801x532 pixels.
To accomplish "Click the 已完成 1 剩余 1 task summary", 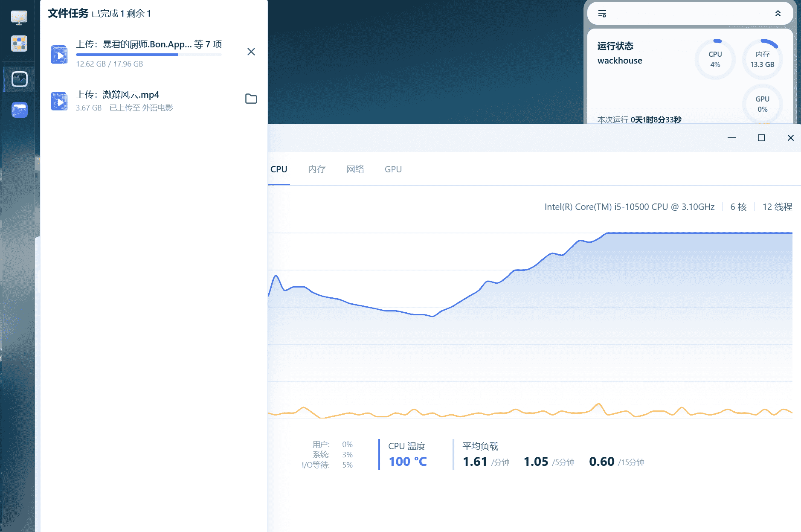I will 121,14.
